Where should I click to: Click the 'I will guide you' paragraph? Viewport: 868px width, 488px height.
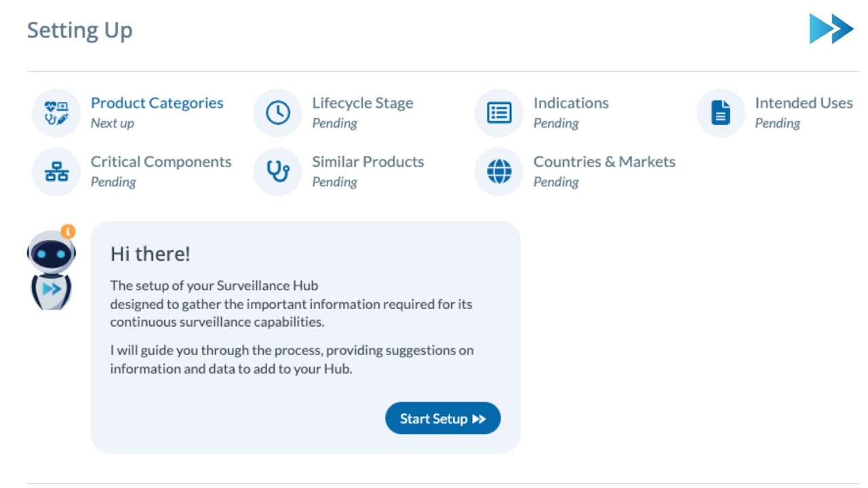click(292, 360)
